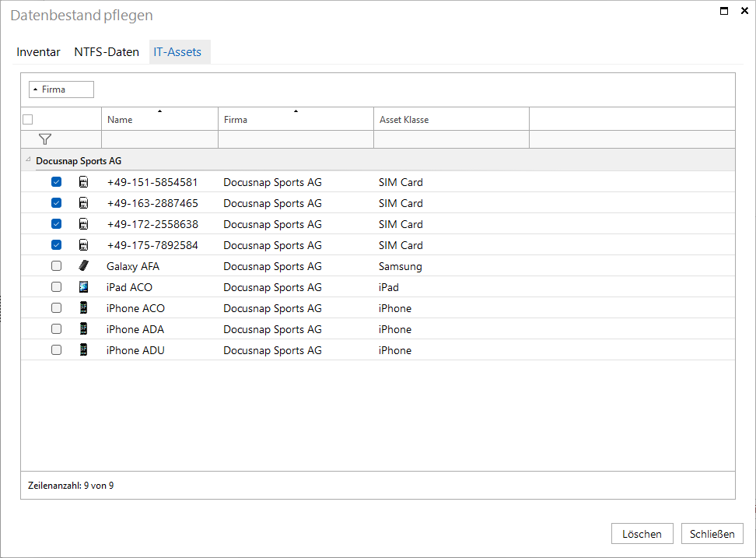Click the Firma column filter field

click(296, 139)
